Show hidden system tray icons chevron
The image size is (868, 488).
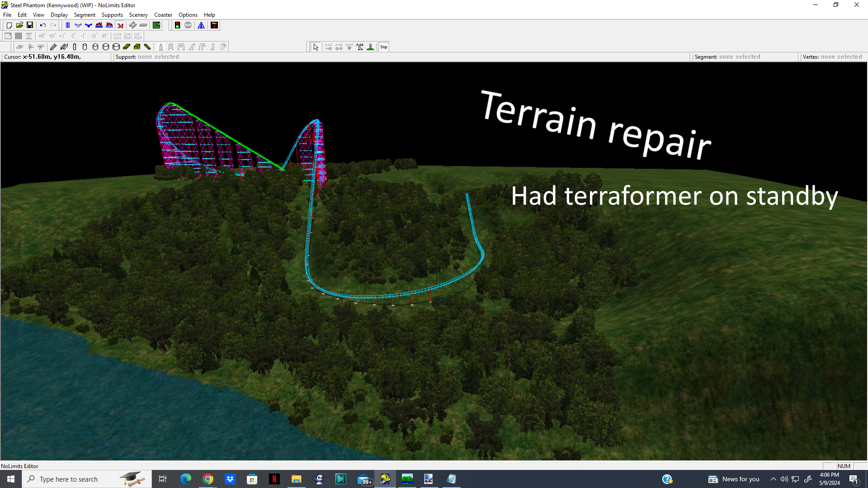click(x=774, y=479)
